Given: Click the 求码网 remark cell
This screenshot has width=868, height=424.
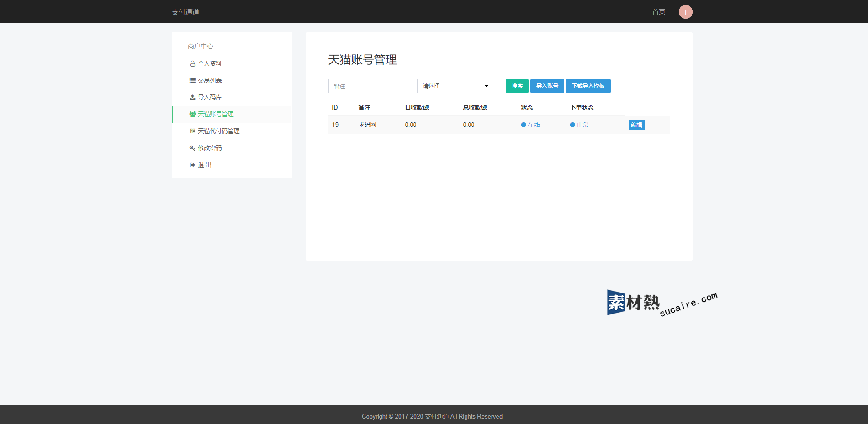Looking at the screenshot, I should (x=367, y=125).
